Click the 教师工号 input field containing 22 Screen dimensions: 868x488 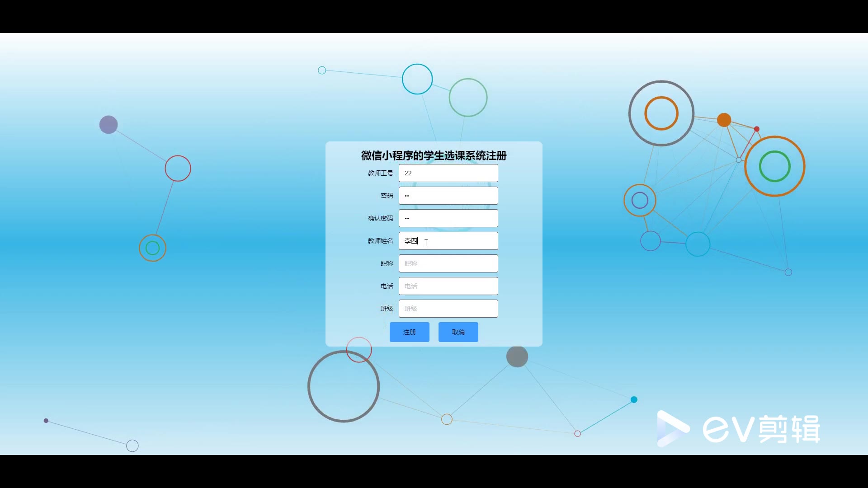(x=448, y=173)
